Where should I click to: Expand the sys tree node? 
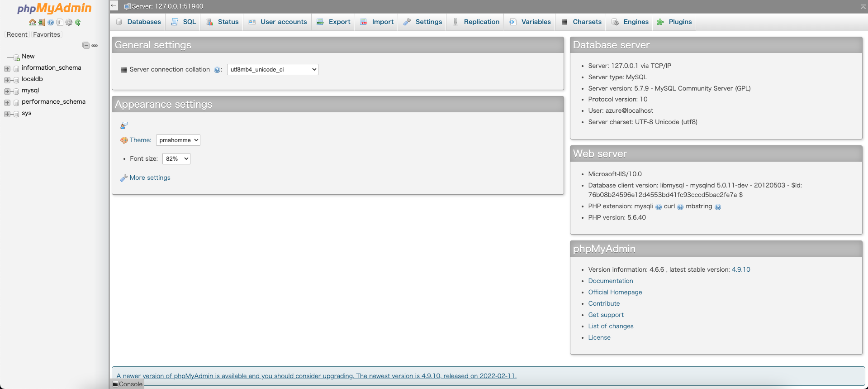pos(7,114)
